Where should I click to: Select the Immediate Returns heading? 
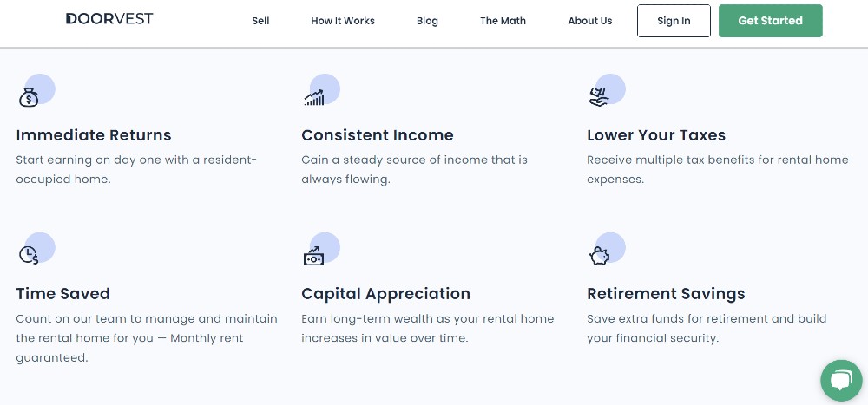click(x=94, y=135)
